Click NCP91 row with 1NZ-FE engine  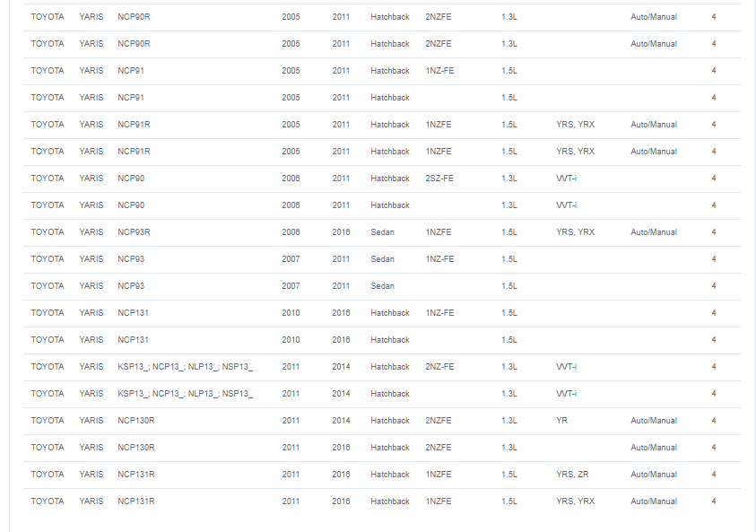click(x=381, y=71)
